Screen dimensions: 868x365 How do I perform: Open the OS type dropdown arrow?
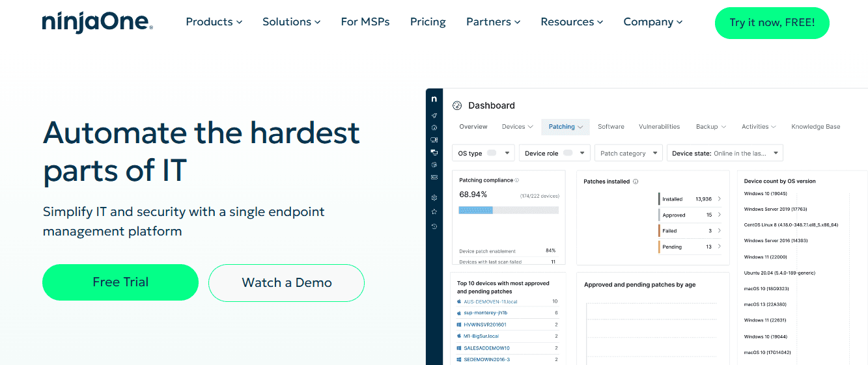click(507, 154)
